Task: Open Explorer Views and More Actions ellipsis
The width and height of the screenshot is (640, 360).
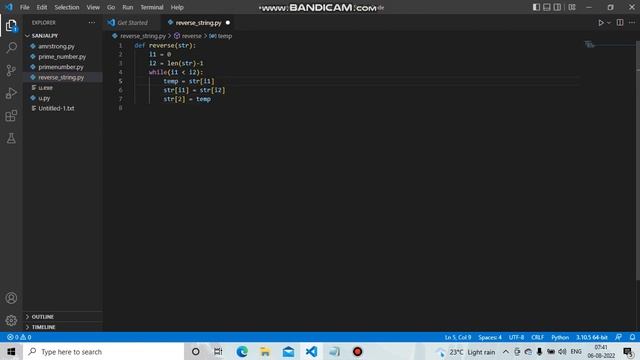Action: pyautogui.click(x=92, y=23)
